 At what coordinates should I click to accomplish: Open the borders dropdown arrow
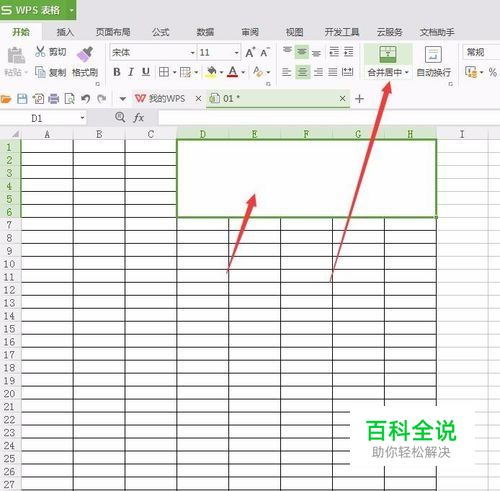[174, 72]
